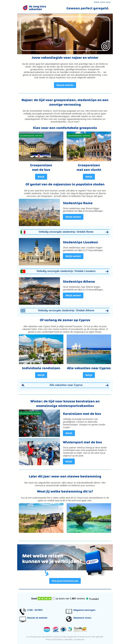Click the jeep safari mystery destination photo
Viewport: 130px width, 644px height.
(41, 518)
